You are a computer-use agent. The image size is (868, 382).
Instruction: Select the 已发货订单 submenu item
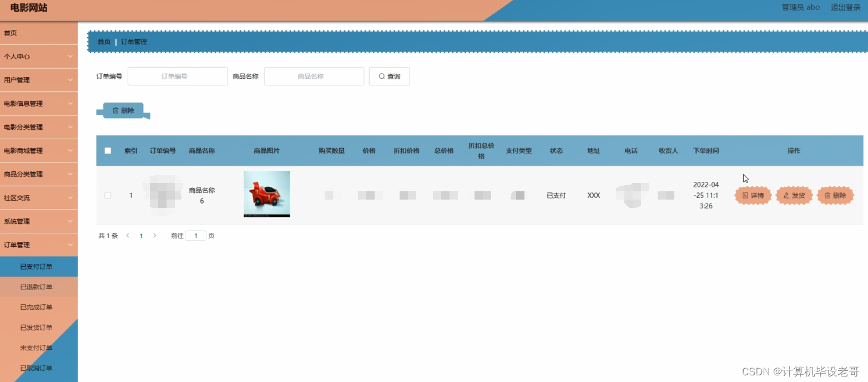point(39,328)
